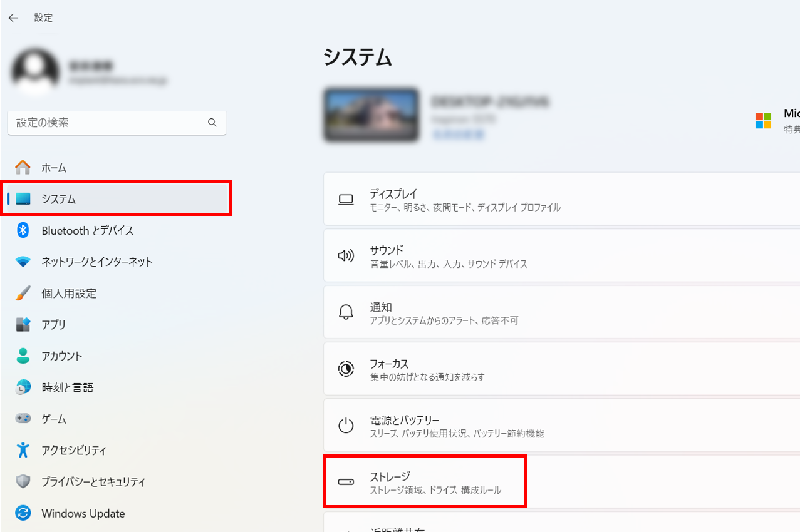Click the アプリ icon in sidebar
This screenshot has width=800, height=532.
click(x=23, y=325)
